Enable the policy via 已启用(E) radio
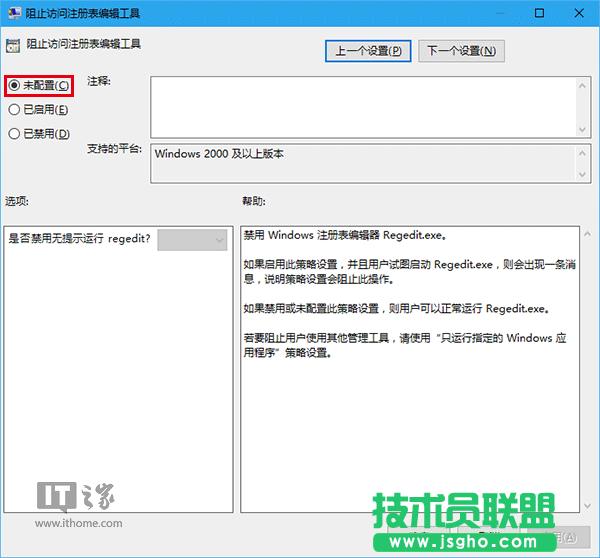 14,110
